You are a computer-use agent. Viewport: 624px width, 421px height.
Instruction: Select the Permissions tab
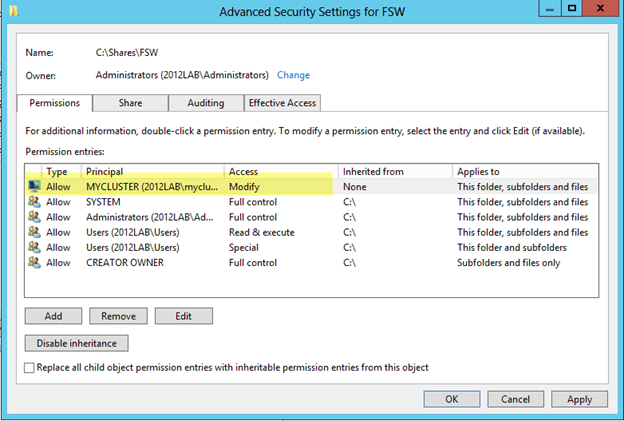click(x=55, y=103)
